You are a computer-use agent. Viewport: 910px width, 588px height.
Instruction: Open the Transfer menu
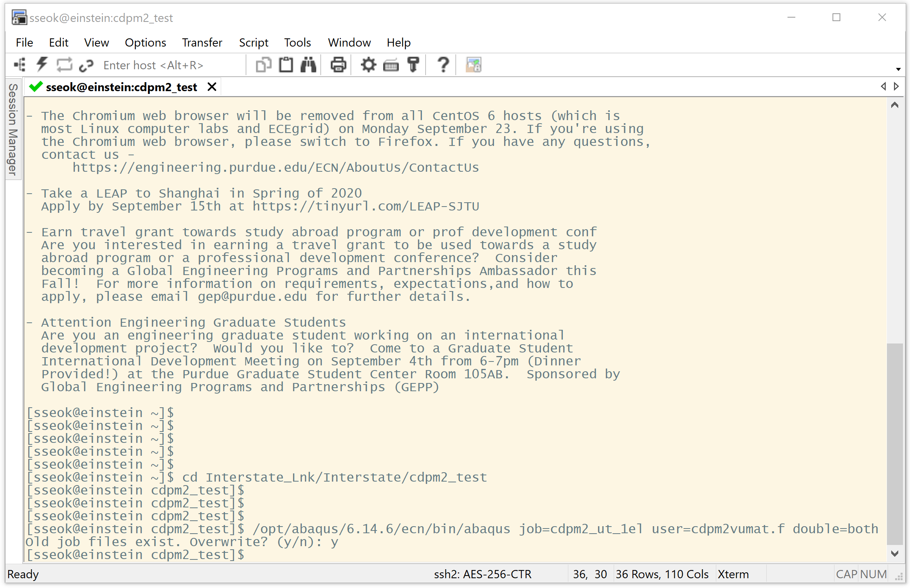(202, 42)
